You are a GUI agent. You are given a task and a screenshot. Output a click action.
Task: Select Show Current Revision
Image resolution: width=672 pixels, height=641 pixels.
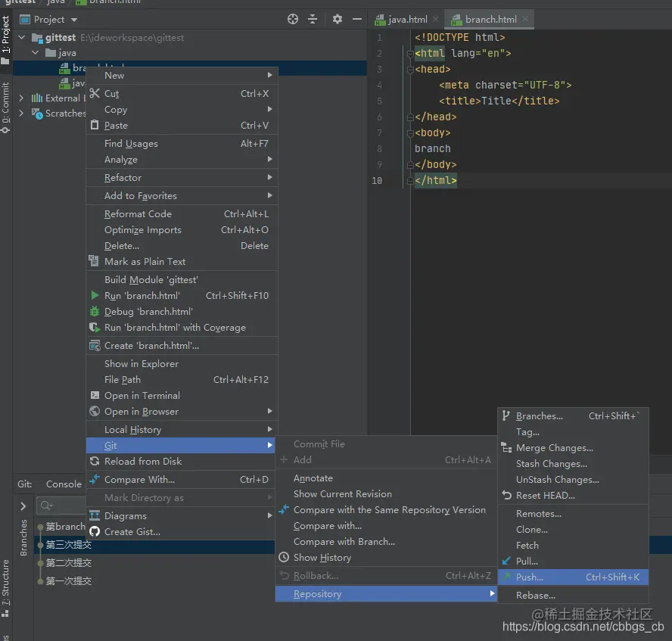click(386, 494)
